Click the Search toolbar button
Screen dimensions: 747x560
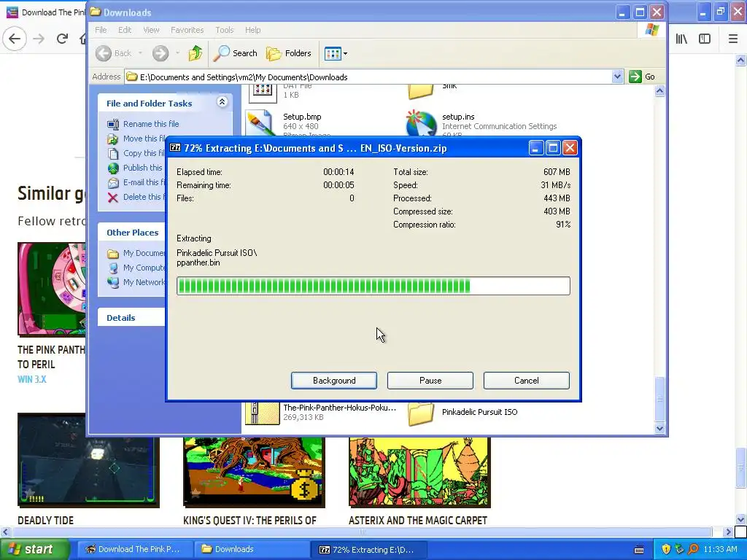236,53
